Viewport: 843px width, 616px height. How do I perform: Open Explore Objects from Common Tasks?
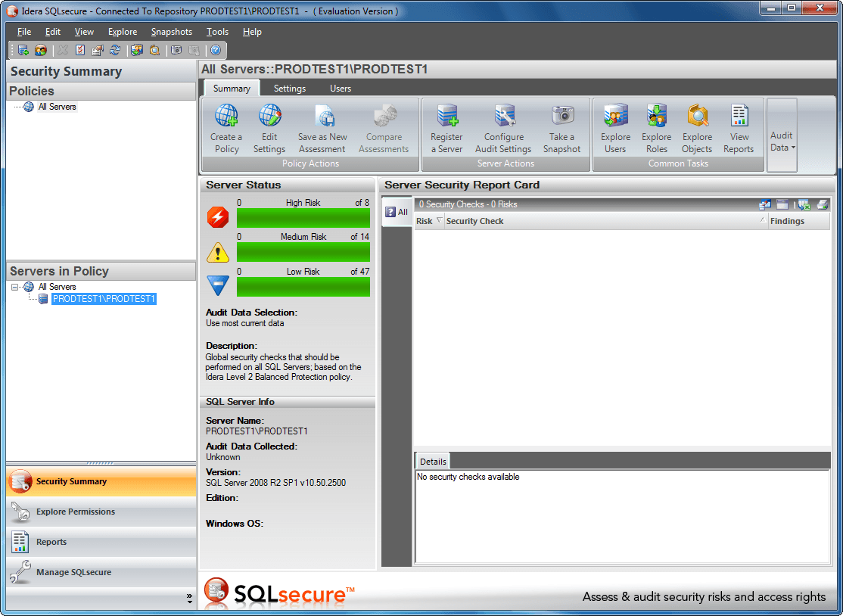coord(697,129)
